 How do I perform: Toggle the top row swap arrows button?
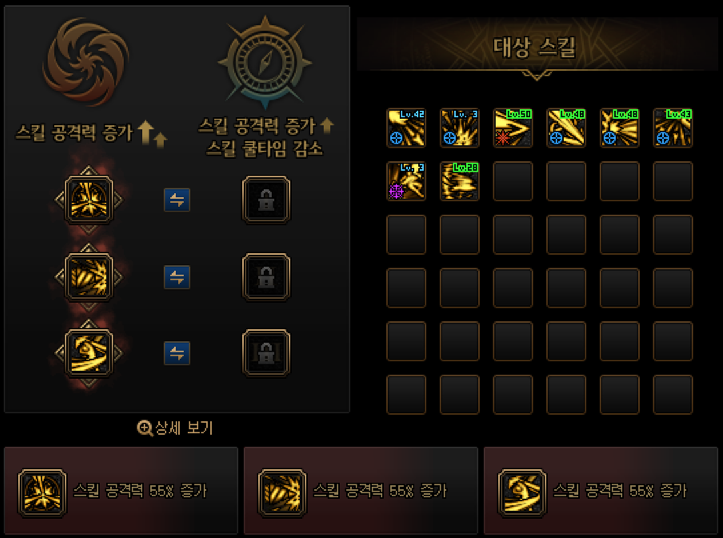[177, 200]
